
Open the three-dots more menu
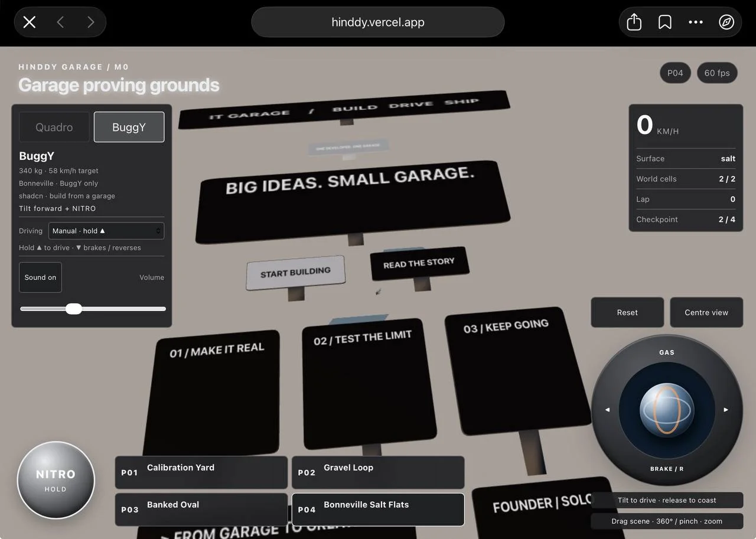pos(696,22)
